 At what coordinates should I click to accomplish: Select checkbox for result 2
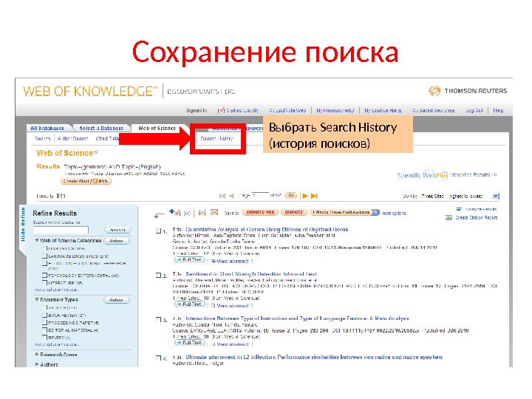[x=158, y=275]
